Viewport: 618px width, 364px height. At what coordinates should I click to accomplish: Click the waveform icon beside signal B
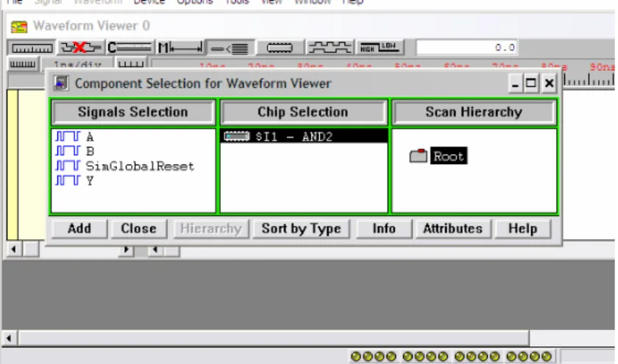click(x=68, y=151)
